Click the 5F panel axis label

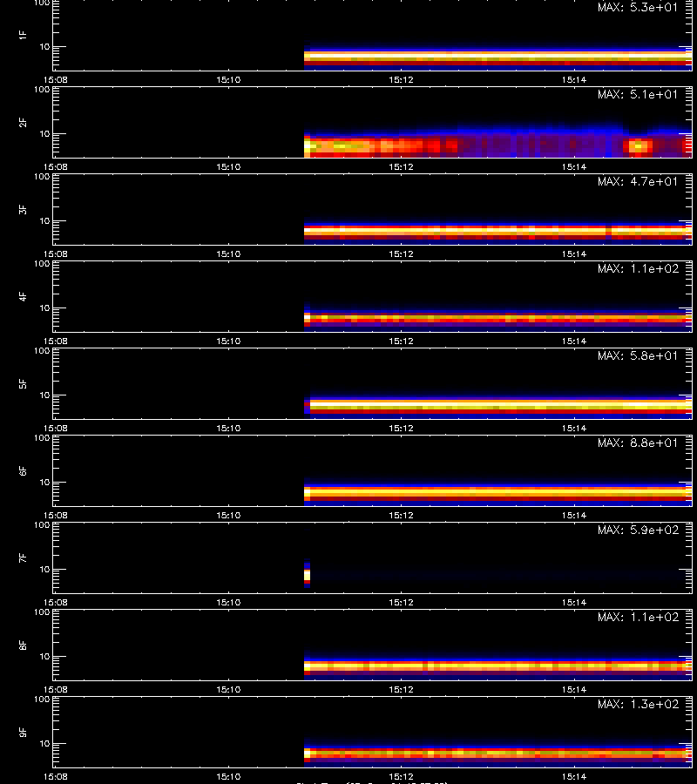click(23, 383)
